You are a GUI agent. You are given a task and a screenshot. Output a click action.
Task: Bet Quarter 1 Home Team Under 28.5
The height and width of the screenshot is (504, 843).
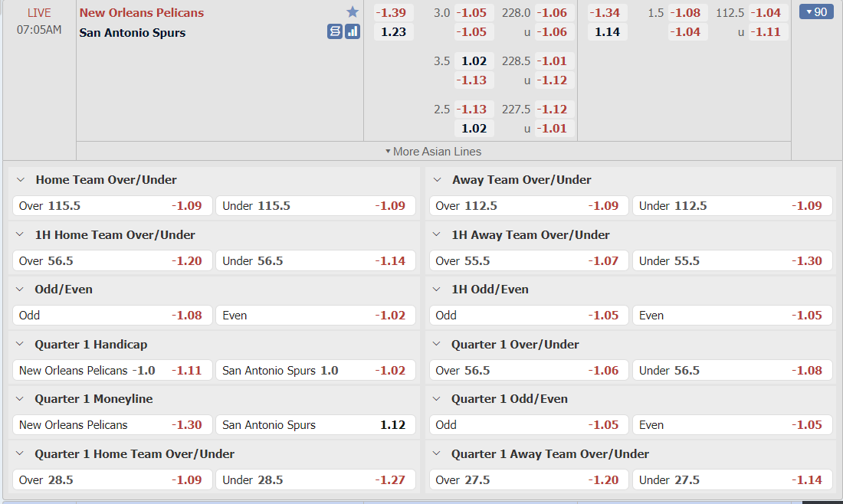coord(316,480)
